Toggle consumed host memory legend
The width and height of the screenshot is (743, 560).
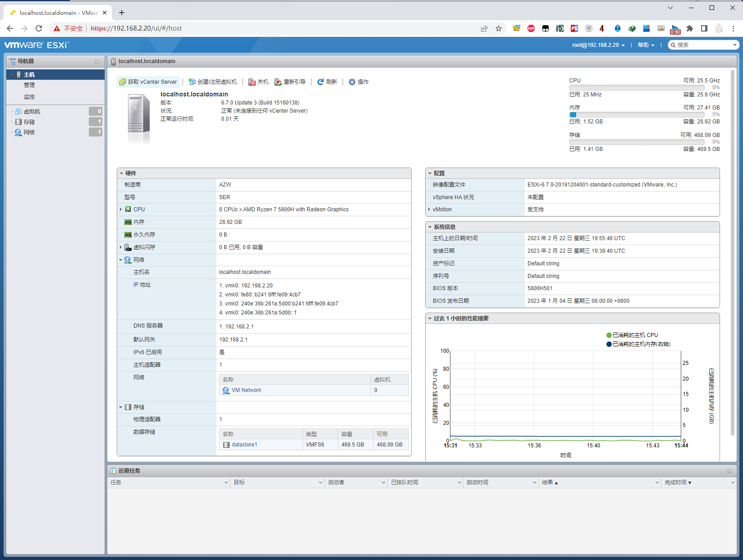[x=638, y=344]
